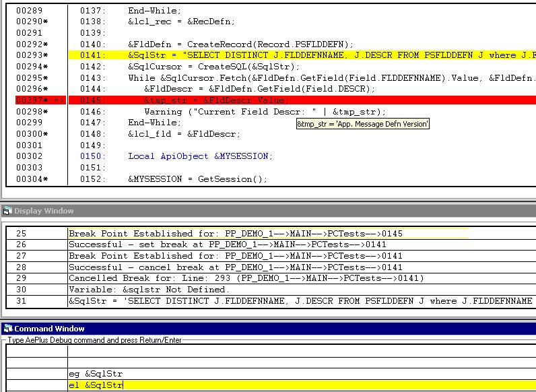Select display row 29 Cancelled Break message
The width and height of the screenshot is (536, 392).
tap(236, 278)
